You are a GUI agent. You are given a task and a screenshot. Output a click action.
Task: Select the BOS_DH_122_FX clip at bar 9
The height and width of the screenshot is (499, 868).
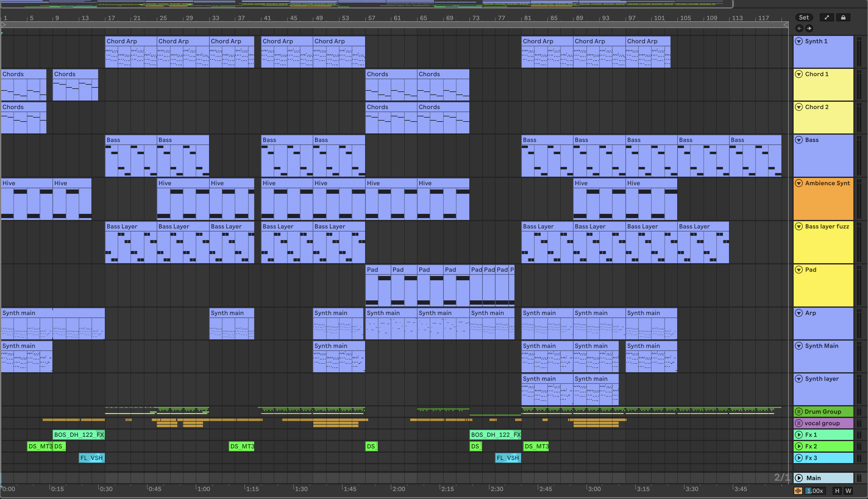click(x=79, y=434)
